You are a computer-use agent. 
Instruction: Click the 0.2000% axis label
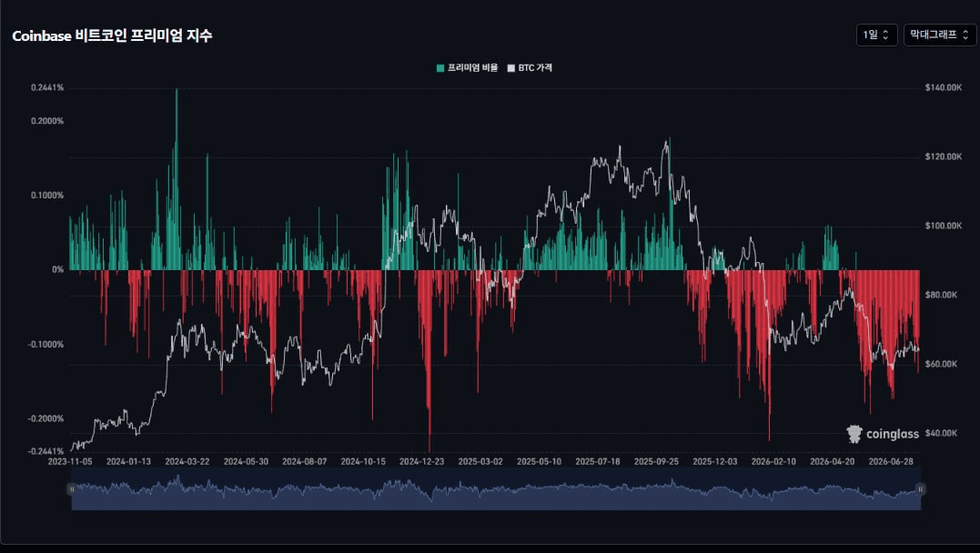coord(47,121)
